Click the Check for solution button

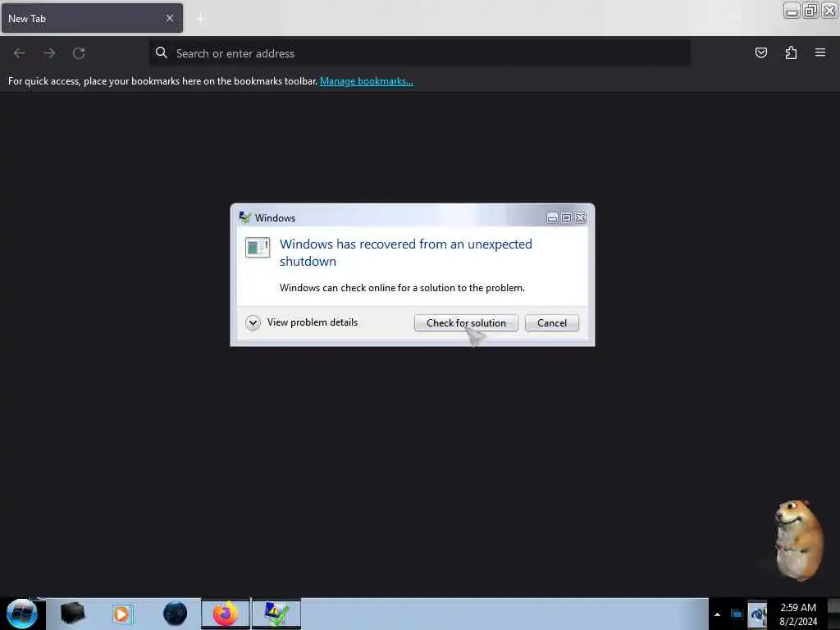(466, 323)
